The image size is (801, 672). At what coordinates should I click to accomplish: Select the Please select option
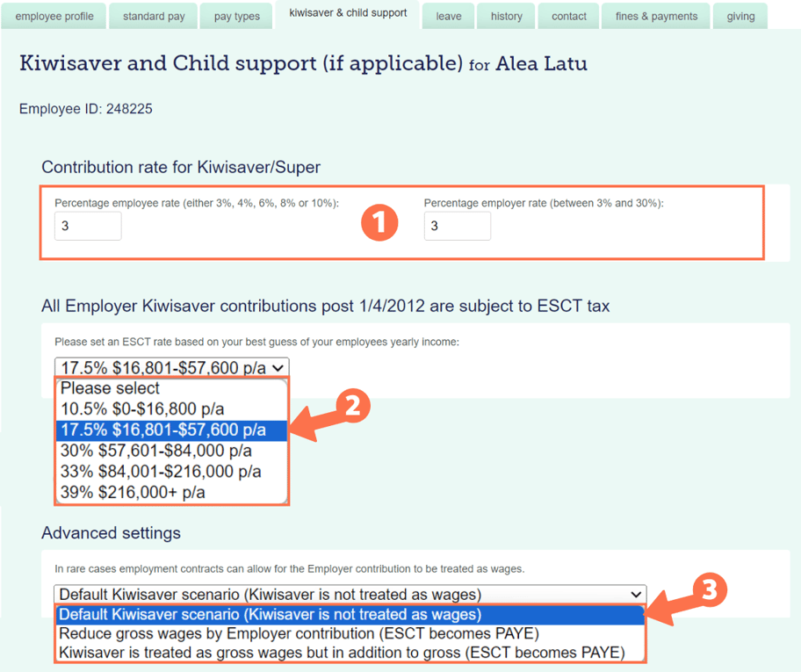110,388
